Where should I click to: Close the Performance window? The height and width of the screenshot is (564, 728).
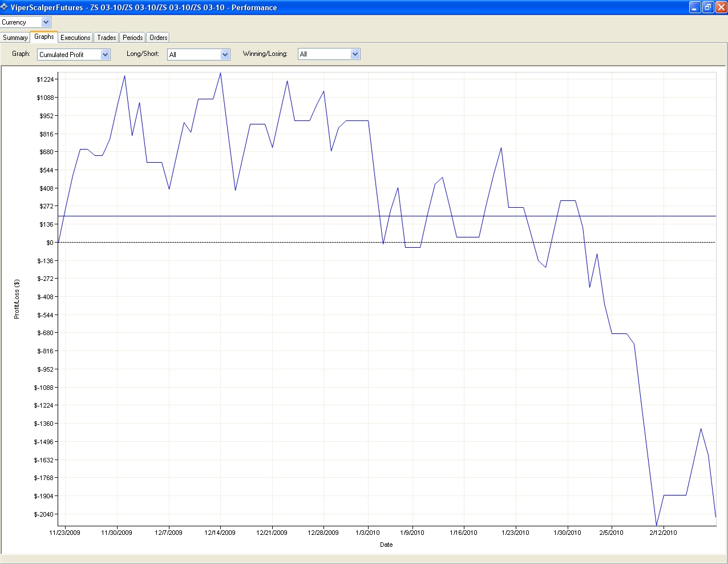(721, 7)
